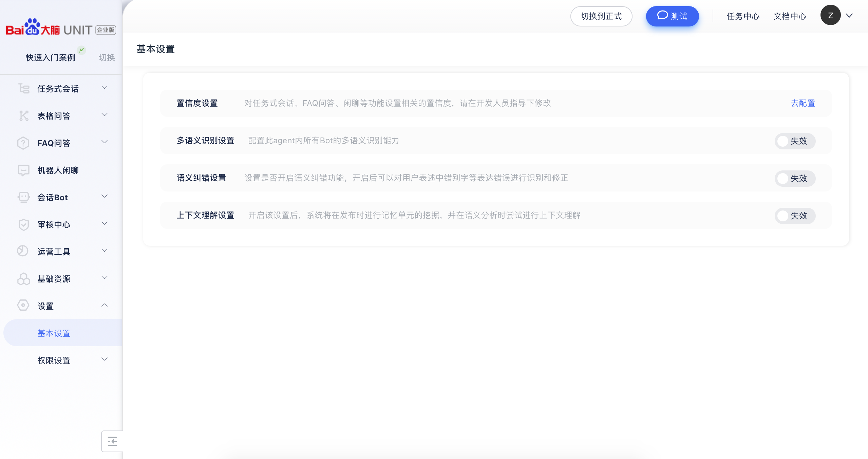Screen dimensions: 868x459
Task: Click the 企业版 edition badge
Action: click(106, 30)
